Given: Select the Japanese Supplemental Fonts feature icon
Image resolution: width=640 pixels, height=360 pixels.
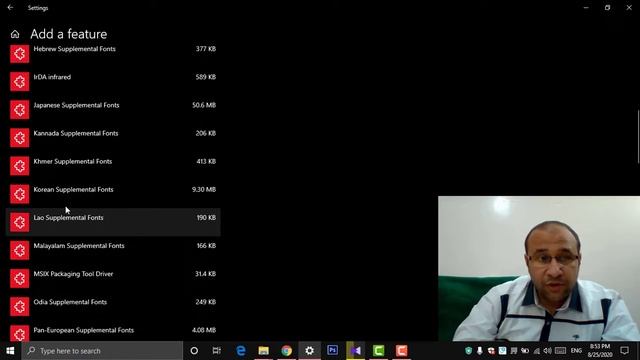Looking at the screenshot, I should (20, 110).
